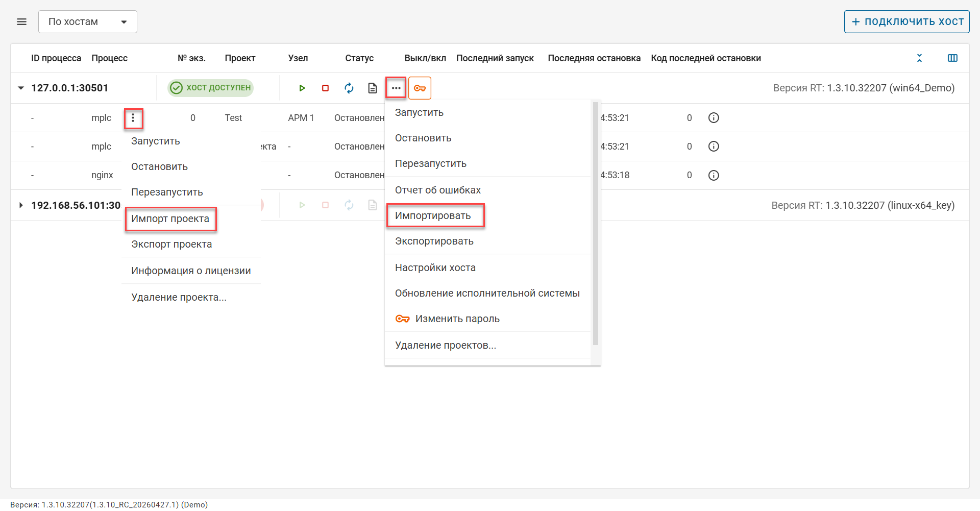Open info icon for nginx row
The width and height of the screenshot is (980, 511).
point(714,176)
